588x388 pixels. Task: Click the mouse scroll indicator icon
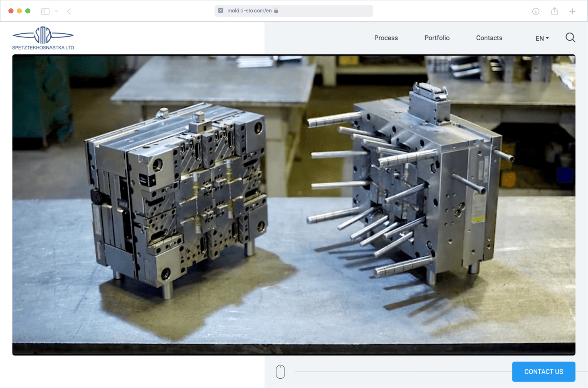coord(281,371)
